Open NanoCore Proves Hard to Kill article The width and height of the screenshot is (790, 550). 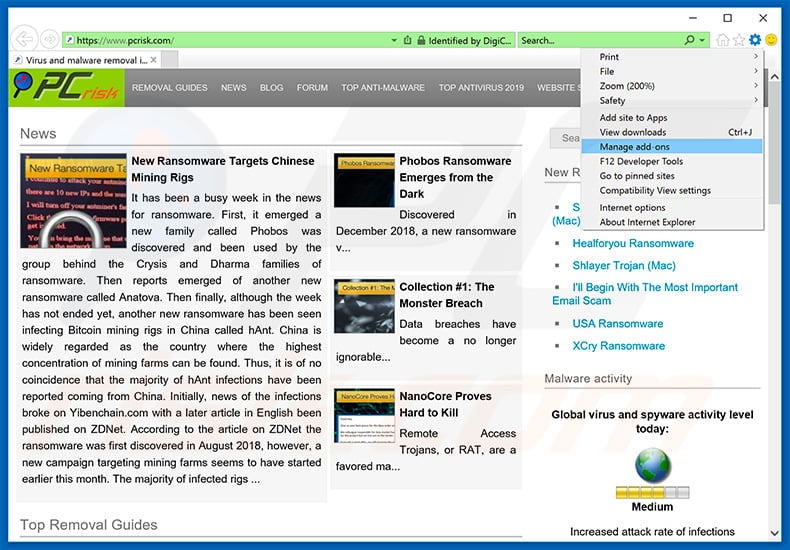click(x=445, y=404)
